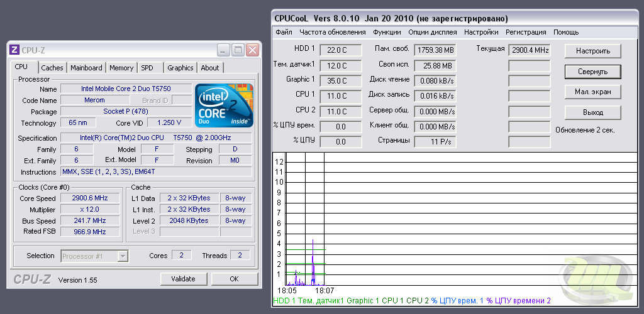Click the CPUCooL title bar

coord(456,18)
